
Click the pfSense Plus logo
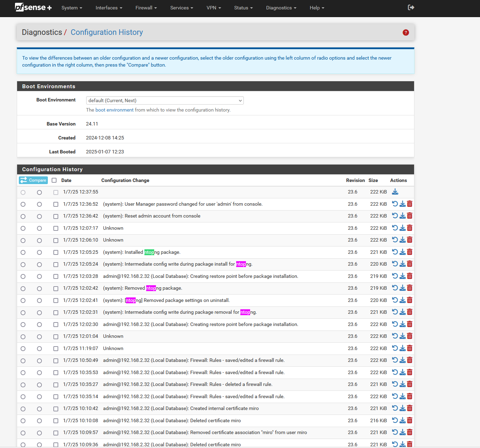[x=33, y=8]
